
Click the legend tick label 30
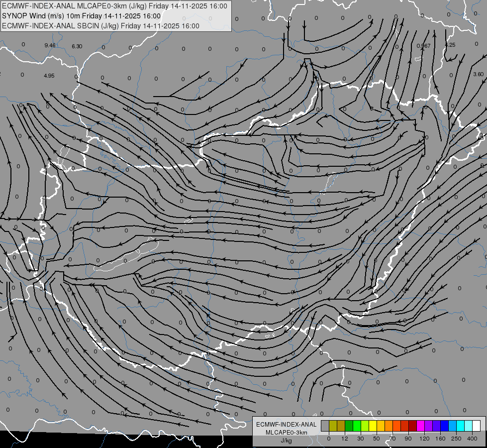tap(361, 439)
